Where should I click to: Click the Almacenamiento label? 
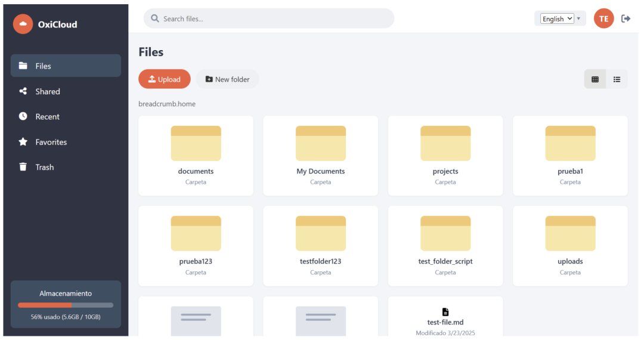(x=66, y=293)
